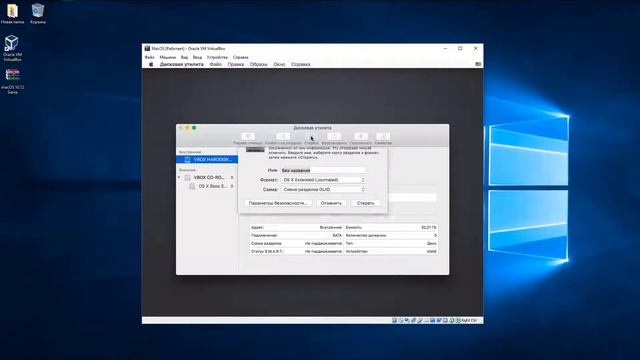Open the Корзина recycle bin icon

[x=38, y=13]
